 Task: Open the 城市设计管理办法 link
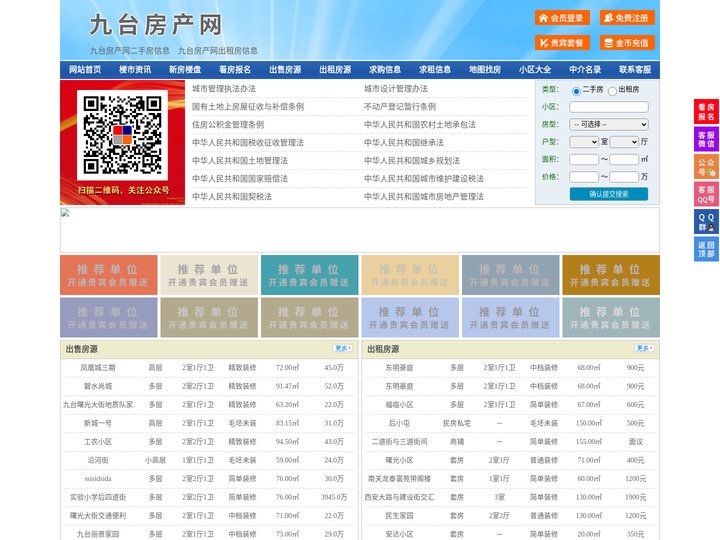[396, 89]
